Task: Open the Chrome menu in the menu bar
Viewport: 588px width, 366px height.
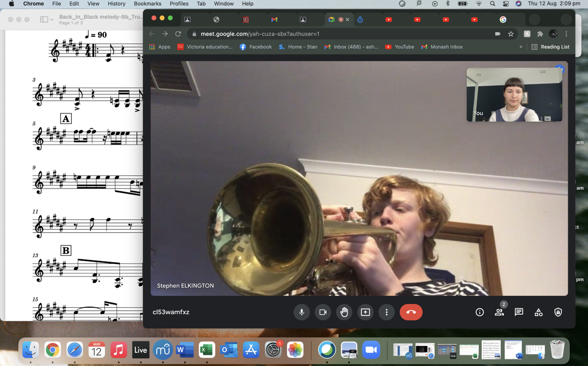Action: point(33,3)
